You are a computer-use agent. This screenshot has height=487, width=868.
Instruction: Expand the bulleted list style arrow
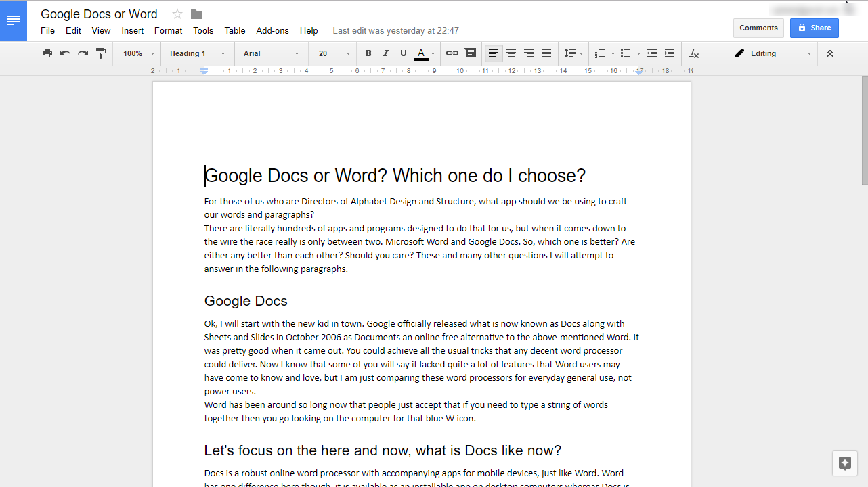[638, 53]
